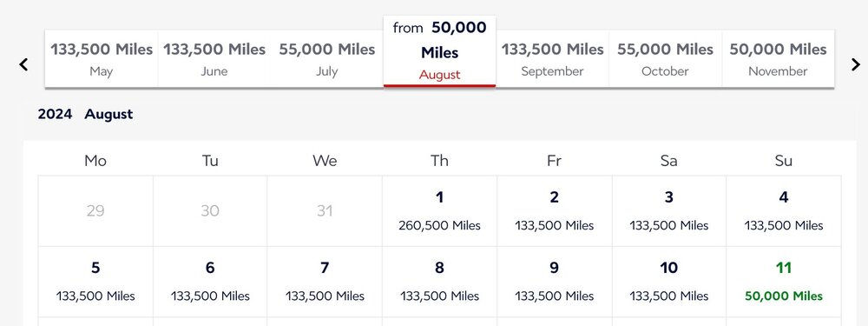Switch to the October 55,000 Miles tab

coord(666,59)
